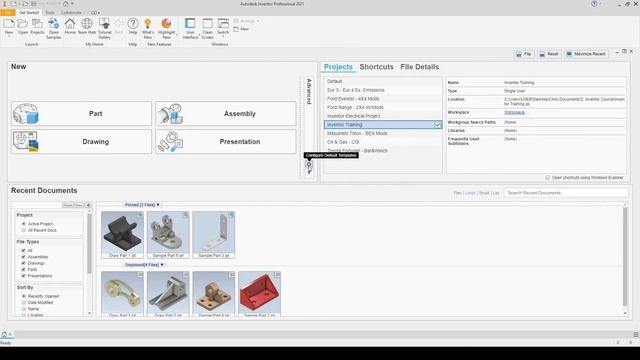Click the Part template icon
The height and width of the screenshot is (360, 640).
point(25,113)
